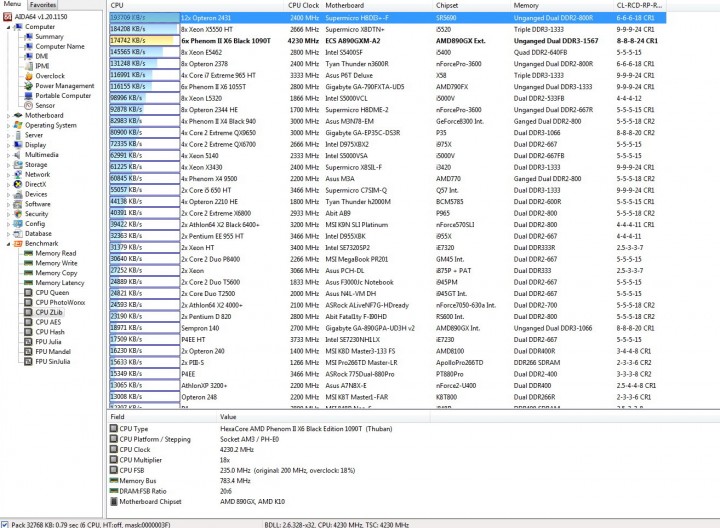The height and width of the screenshot is (528, 720).
Task: Collapse the Computer tree node
Action: (8, 27)
